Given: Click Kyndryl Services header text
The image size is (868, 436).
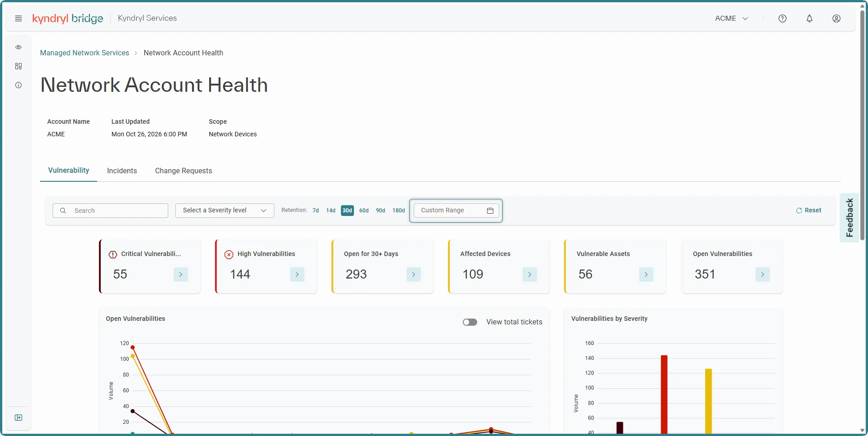Looking at the screenshot, I should tap(147, 18).
